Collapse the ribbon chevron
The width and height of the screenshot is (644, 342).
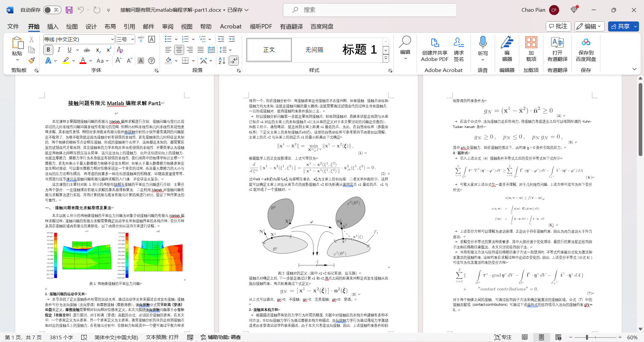pos(634,69)
